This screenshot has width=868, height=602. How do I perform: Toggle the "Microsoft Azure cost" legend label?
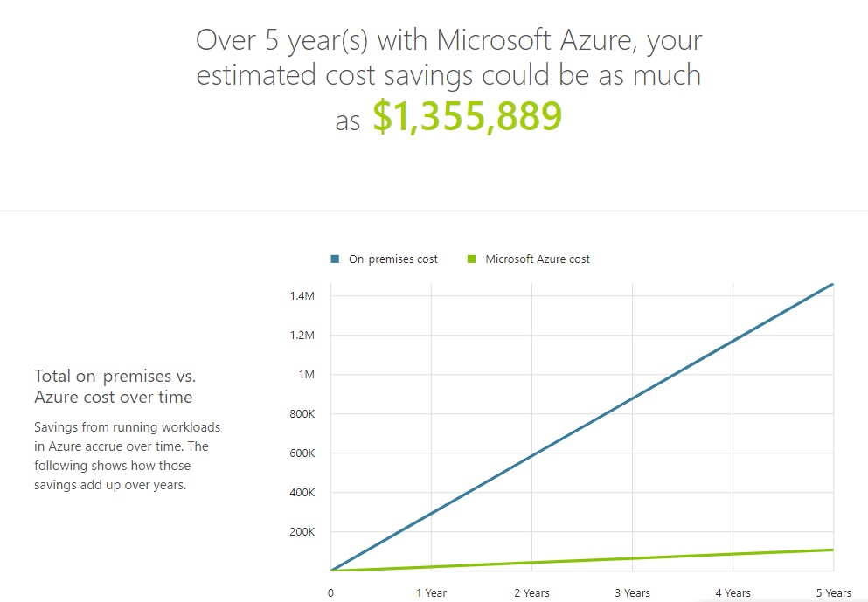(x=537, y=259)
